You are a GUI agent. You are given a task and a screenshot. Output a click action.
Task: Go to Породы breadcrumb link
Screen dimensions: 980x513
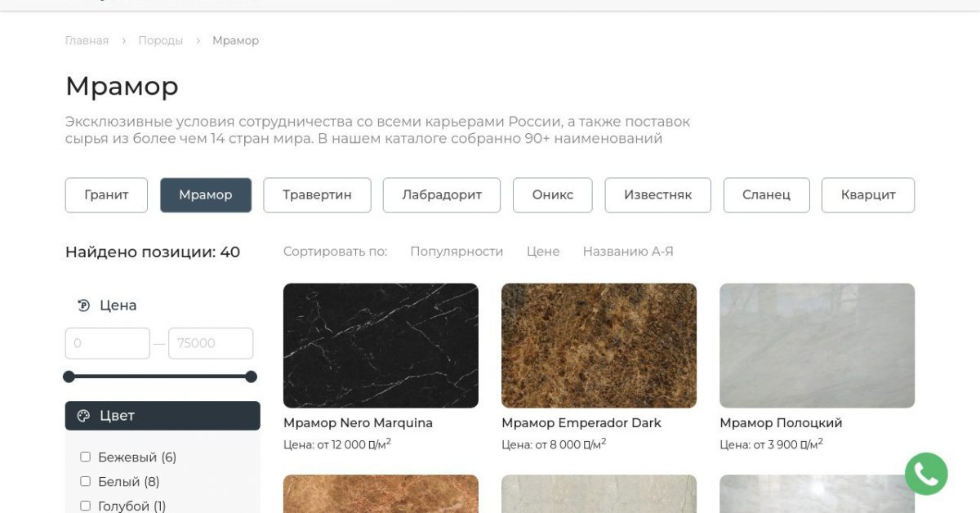click(x=160, y=41)
